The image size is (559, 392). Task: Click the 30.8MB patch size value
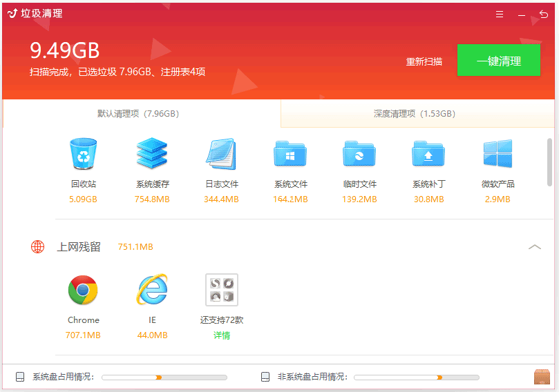coord(429,199)
